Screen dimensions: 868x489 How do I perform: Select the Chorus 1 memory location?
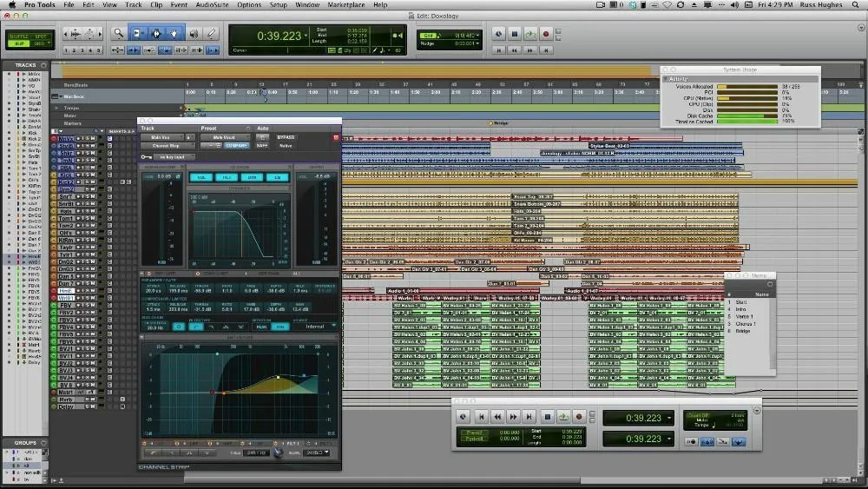click(745, 323)
